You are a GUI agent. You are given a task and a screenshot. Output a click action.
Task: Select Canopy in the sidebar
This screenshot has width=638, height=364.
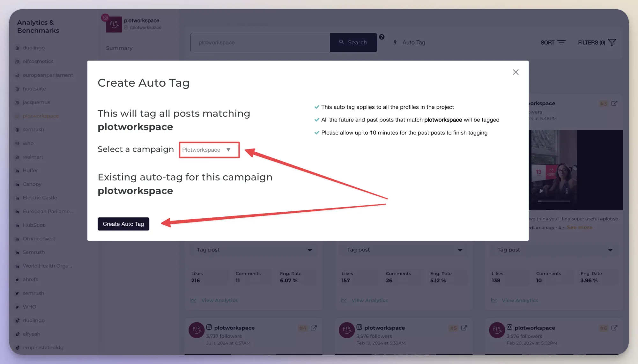pyautogui.click(x=32, y=184)
